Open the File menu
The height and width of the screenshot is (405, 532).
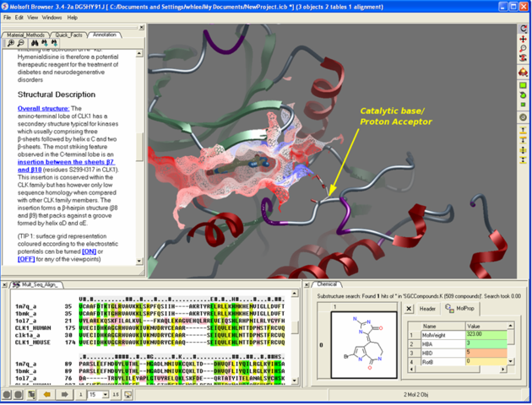[7, 17]
